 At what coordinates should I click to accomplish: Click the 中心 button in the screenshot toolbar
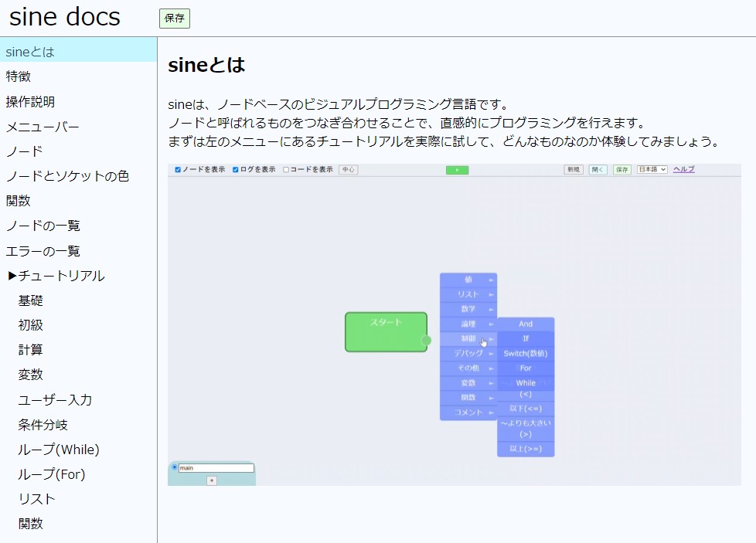click(349, 170)
